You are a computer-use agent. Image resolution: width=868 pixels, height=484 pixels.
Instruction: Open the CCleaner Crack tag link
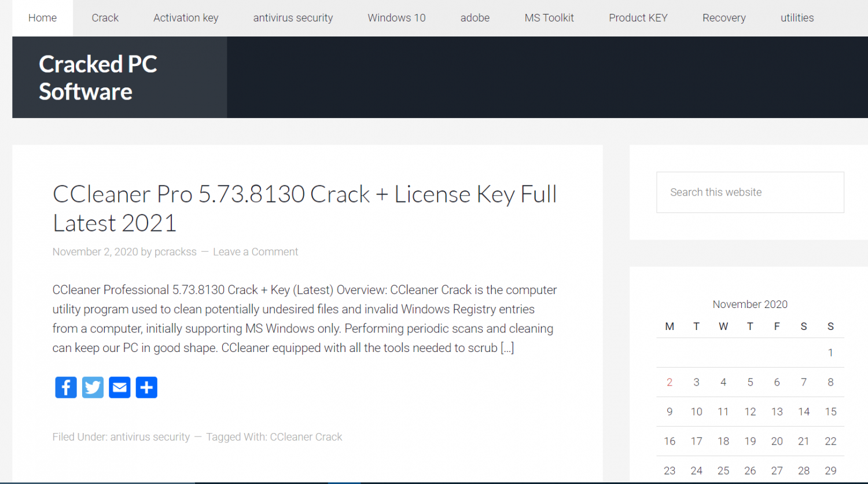point(306,437)
